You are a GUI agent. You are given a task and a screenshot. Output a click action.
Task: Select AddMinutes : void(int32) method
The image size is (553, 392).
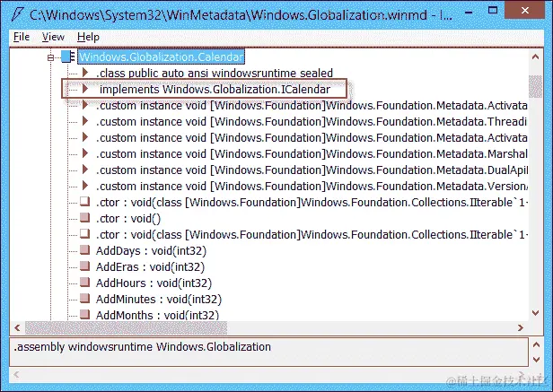point(159,300)
